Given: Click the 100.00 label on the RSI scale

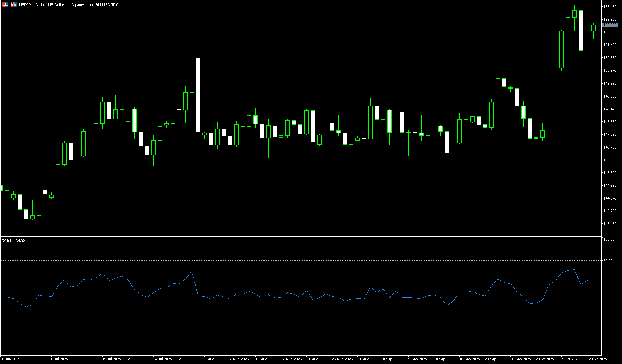Looking at the screenshot, I should (609, 239).
